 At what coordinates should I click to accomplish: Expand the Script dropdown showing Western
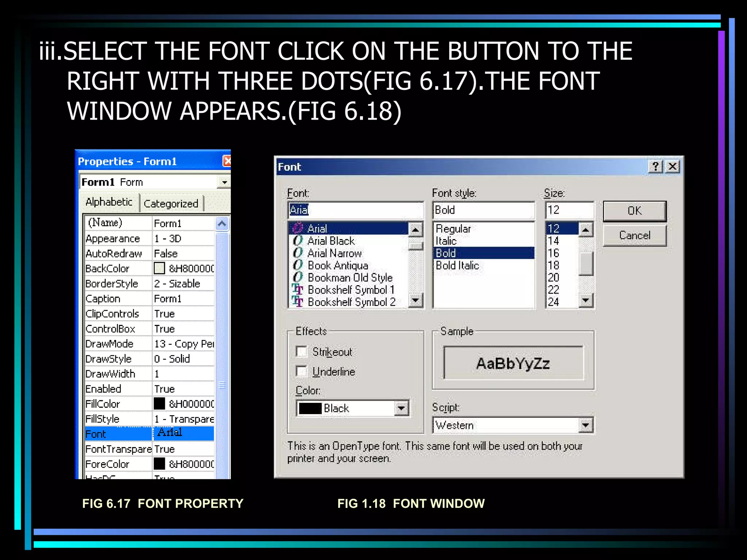coord(585,425)
